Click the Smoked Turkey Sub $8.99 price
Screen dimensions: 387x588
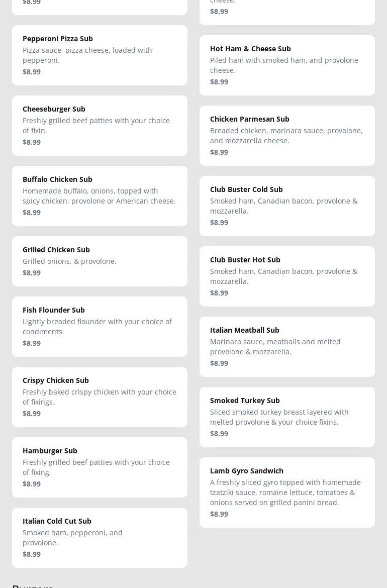pyautogui.click(x=219, y=434)
